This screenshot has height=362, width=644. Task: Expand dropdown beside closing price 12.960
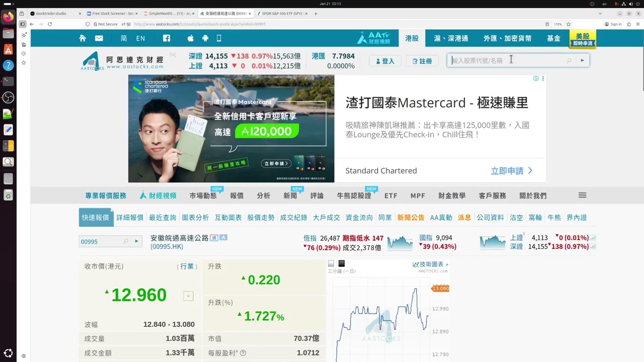tap(188, 296)
